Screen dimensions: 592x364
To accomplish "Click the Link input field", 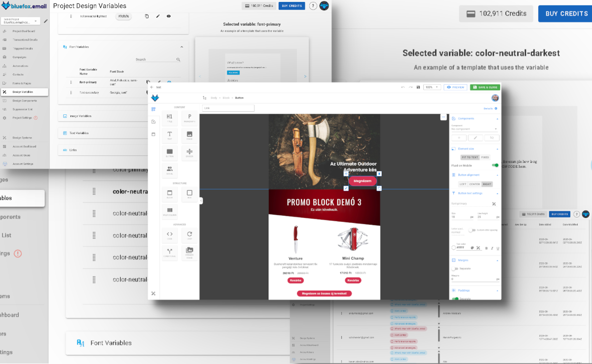I will pos(228,108).
